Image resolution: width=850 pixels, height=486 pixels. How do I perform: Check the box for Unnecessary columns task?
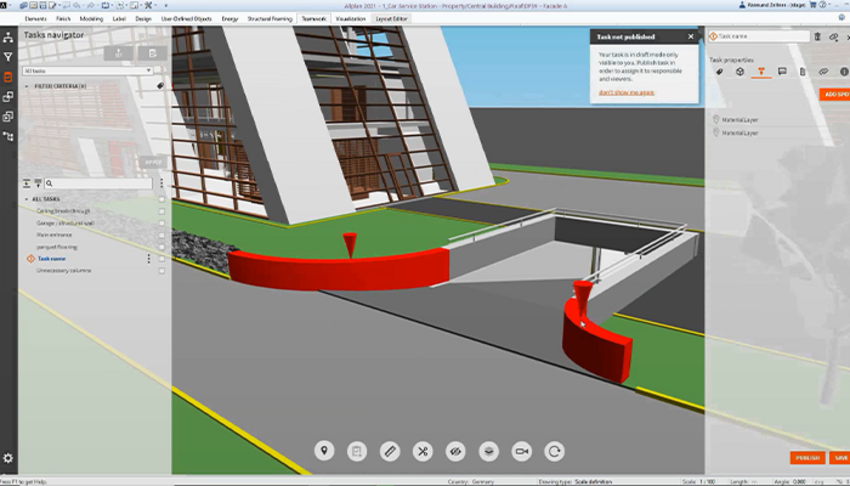(x=161, y=271)
